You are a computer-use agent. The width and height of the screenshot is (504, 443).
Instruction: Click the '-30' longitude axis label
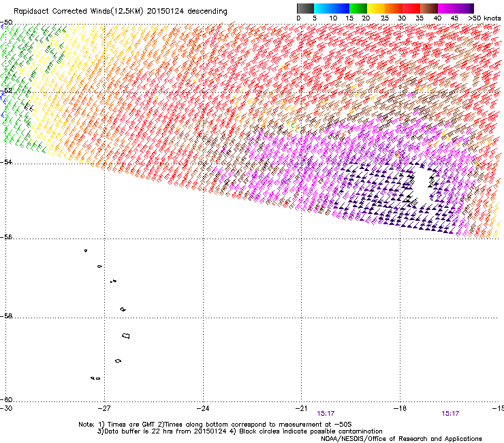click(x=6, y=408)
